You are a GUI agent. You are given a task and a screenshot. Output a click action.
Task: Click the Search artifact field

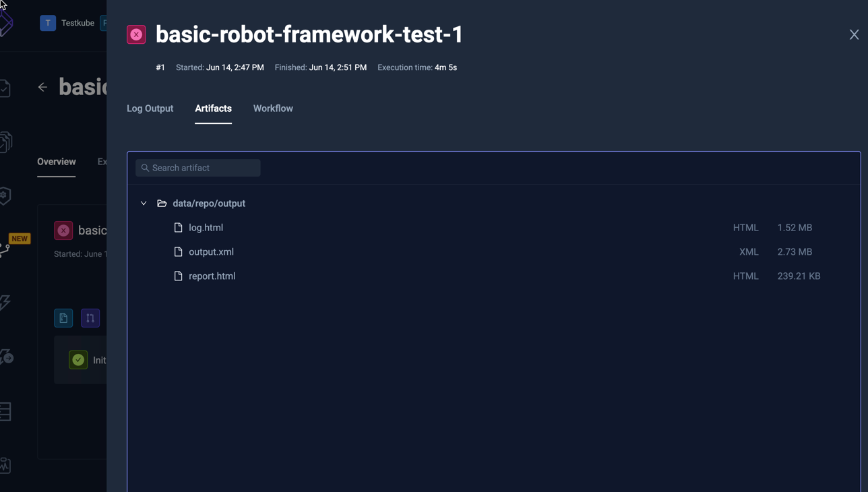coord(197,167)
